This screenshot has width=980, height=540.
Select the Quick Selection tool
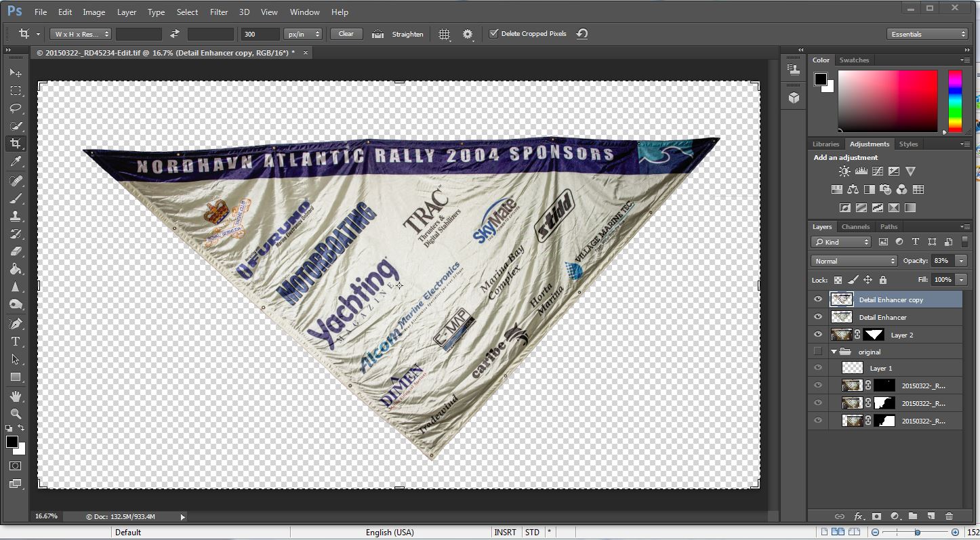click(15, 126)
